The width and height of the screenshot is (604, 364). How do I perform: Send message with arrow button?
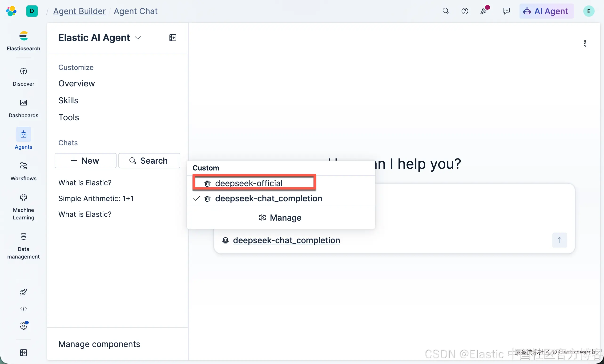[x=560, y=240]
